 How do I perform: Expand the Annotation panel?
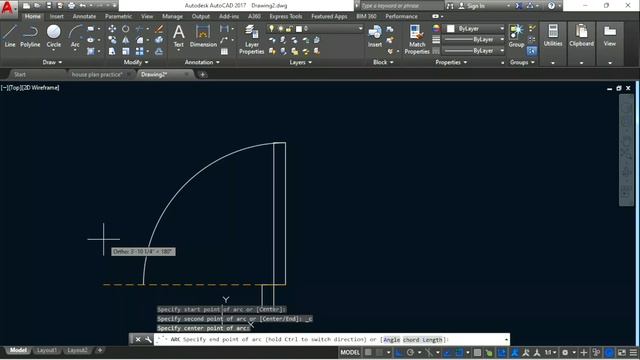pyautogui.click(x=202, y=62)
